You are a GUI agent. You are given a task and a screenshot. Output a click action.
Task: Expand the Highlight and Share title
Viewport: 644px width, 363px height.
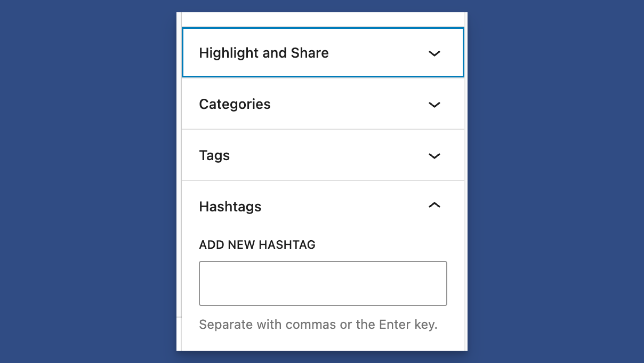click(263, 53)
